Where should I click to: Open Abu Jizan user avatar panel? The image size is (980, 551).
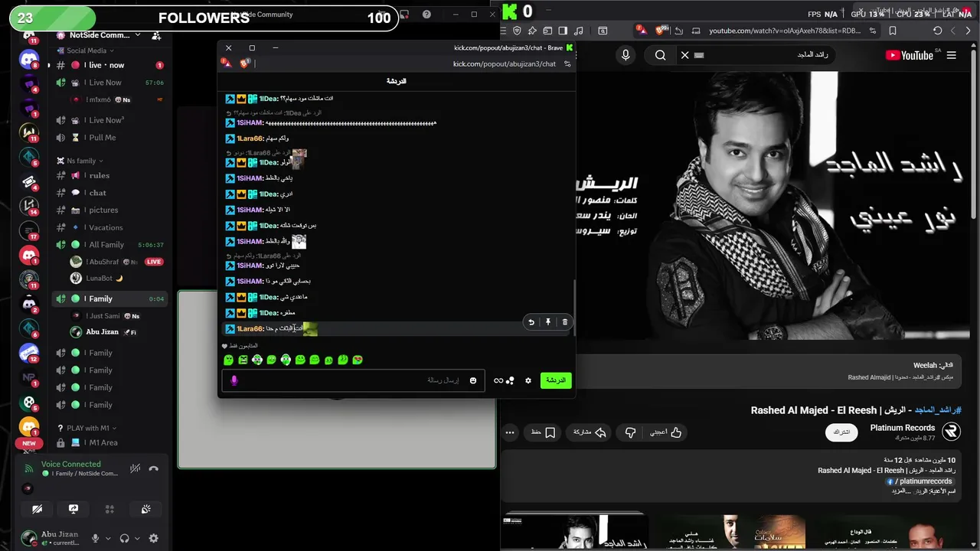pos(29,538)
